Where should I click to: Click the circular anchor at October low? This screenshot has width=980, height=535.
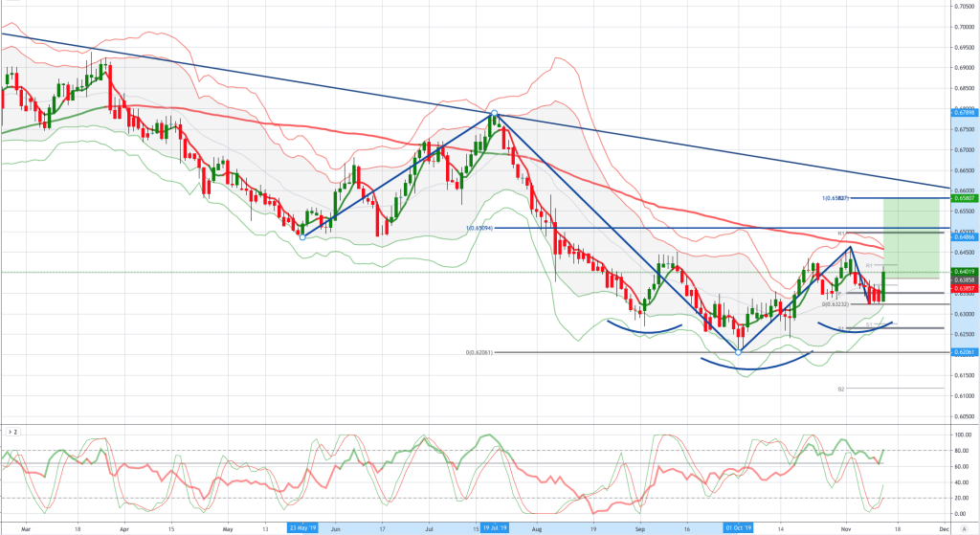click(739, 352)
